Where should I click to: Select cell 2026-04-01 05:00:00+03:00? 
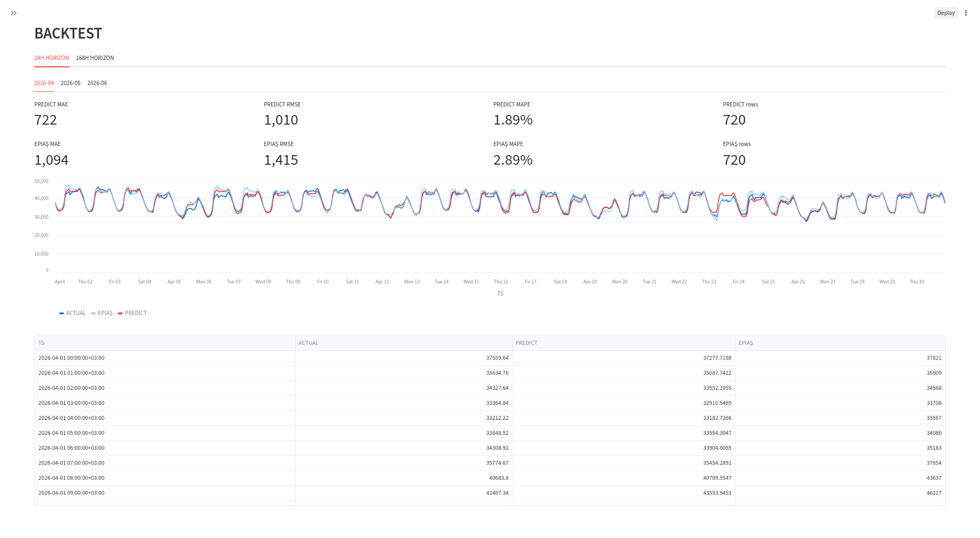165,433
